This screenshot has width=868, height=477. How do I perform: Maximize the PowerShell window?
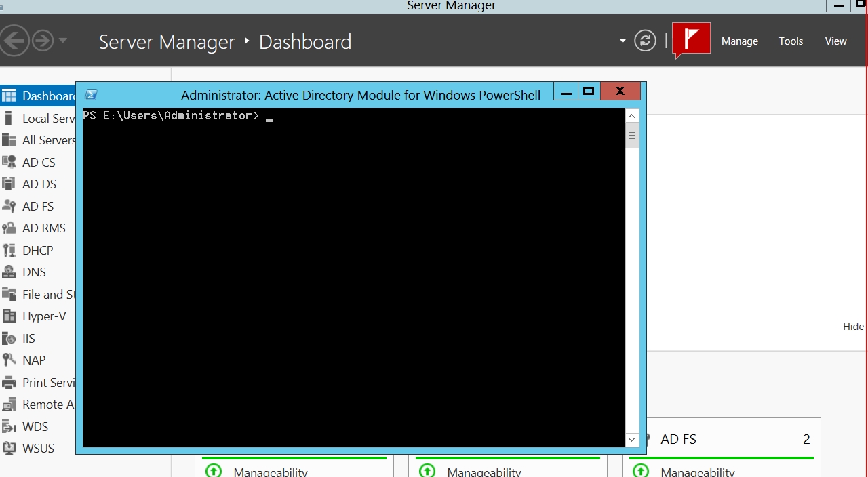589,91
